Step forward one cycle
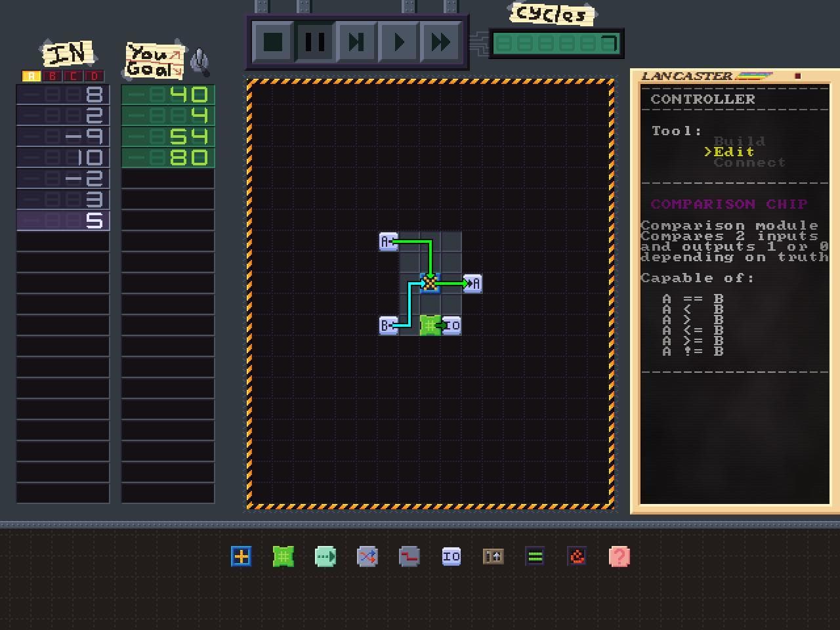The width and height of the screenshot is (840, 630). 356,43
